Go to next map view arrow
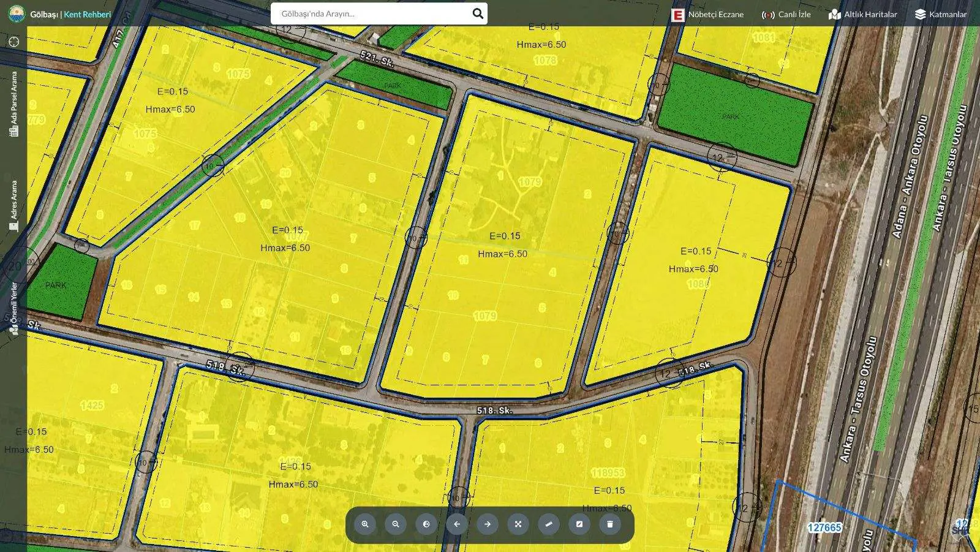The width and height of the screenshot is (980, 552). coord(488,524)
